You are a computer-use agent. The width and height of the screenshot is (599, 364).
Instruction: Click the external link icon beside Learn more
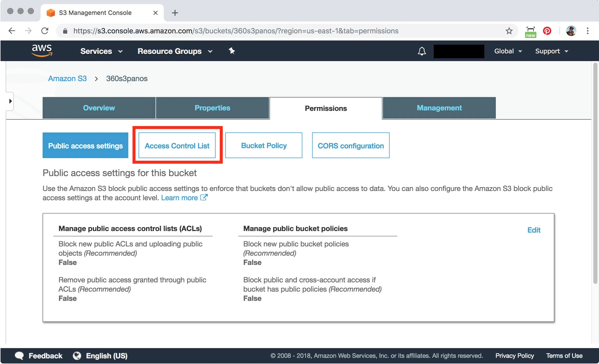(204, 197)
